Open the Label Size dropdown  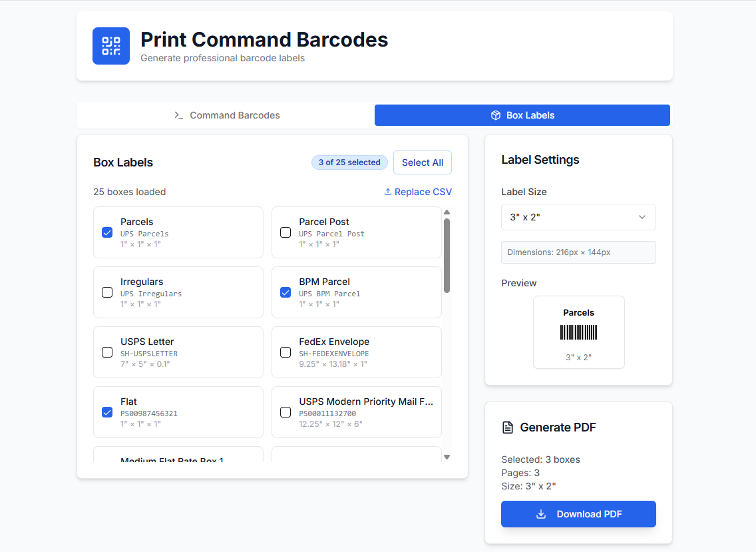pos(578,217)
